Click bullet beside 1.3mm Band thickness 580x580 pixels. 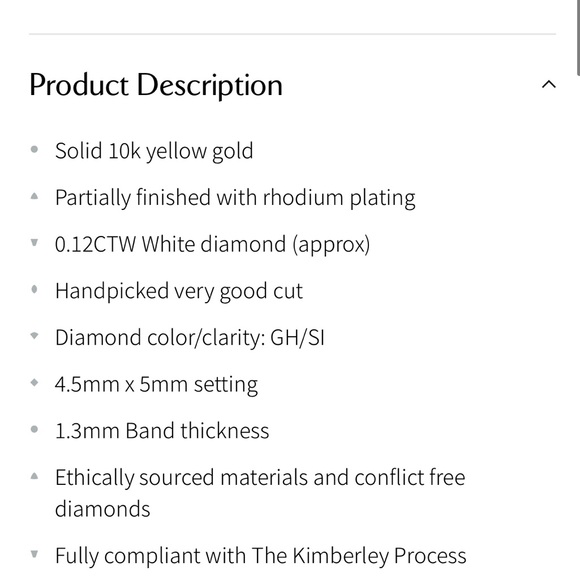pyautogui.click(x=34, y=429)
